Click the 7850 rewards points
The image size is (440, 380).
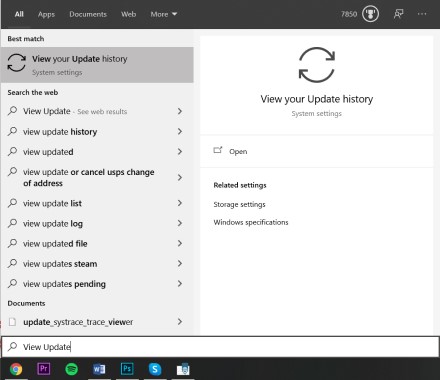click(349, 14)
